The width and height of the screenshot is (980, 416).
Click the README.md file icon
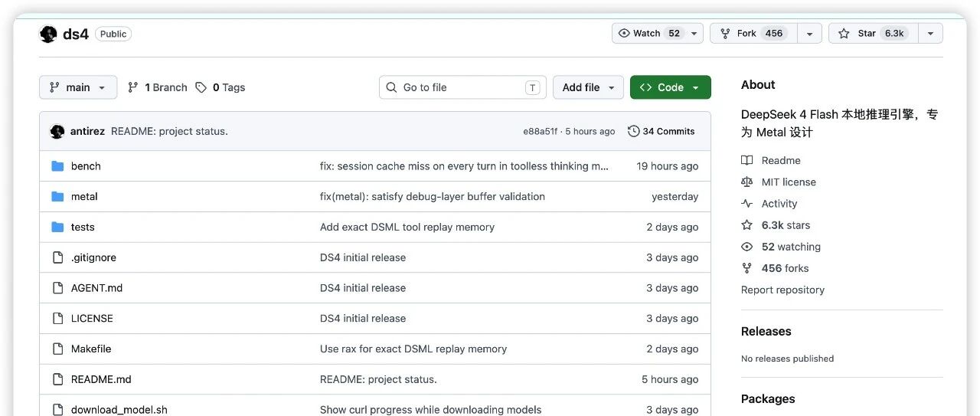(x=57, y=379)
